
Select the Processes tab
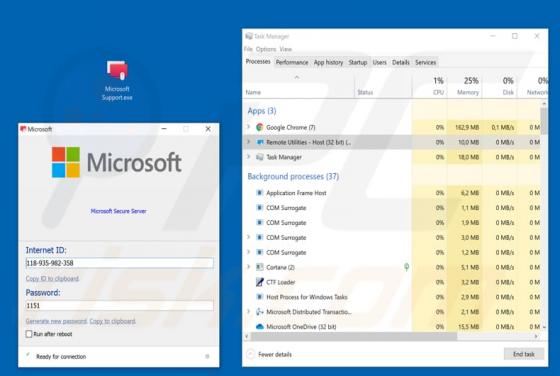(258, 62)
